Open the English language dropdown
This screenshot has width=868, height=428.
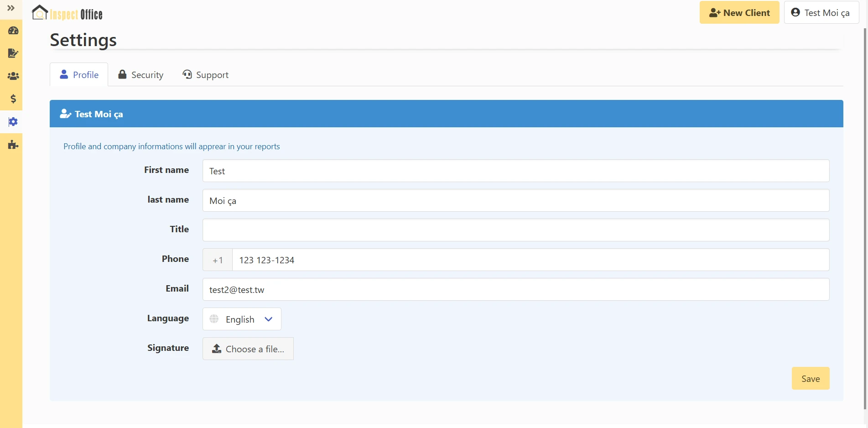242,319
